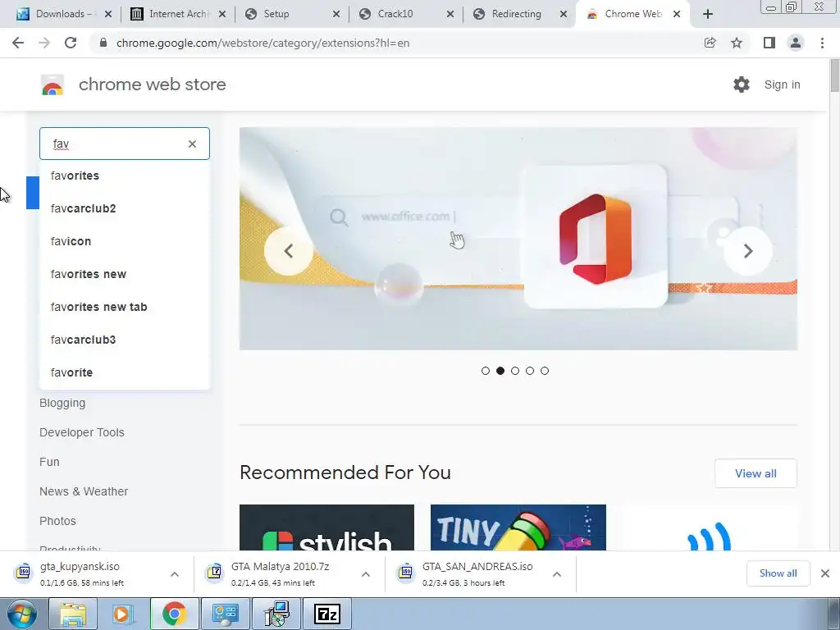Open a new browser tab

pyautogui.click(x=708, y=14)
